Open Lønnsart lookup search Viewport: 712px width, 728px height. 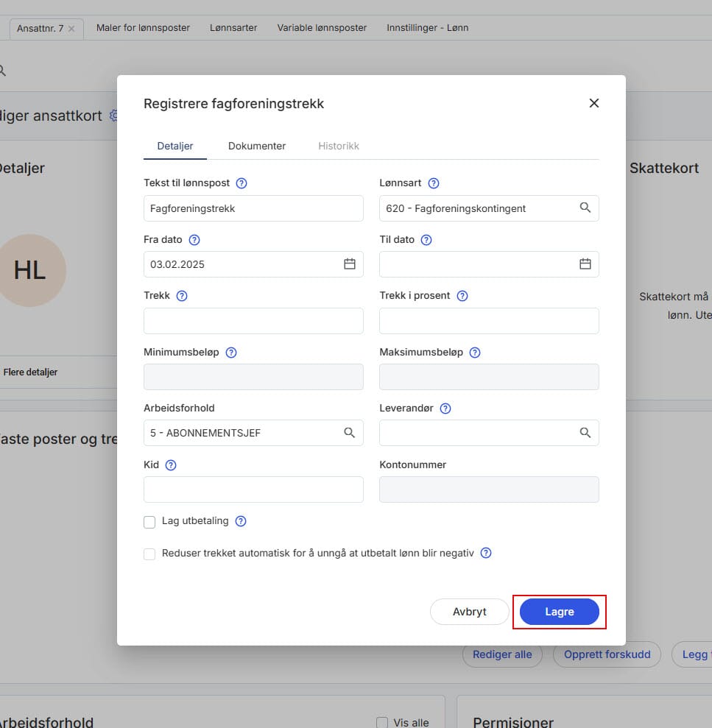[585, 208]
